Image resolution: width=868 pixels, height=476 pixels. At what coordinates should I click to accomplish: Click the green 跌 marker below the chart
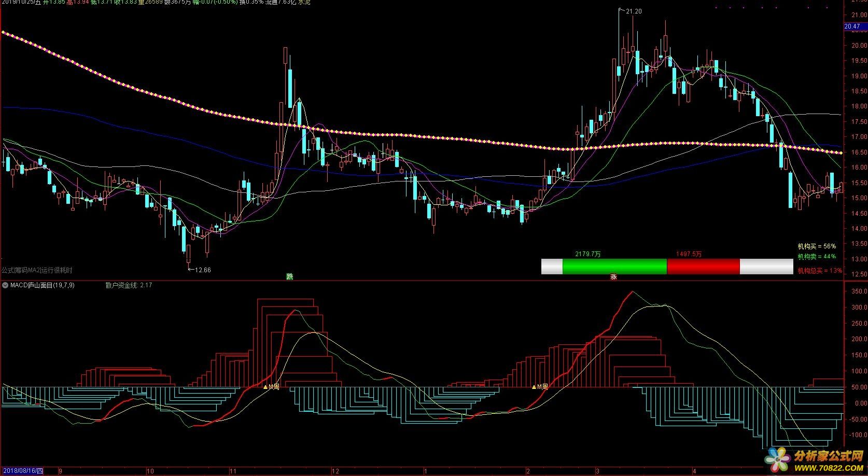pos(290,276)
